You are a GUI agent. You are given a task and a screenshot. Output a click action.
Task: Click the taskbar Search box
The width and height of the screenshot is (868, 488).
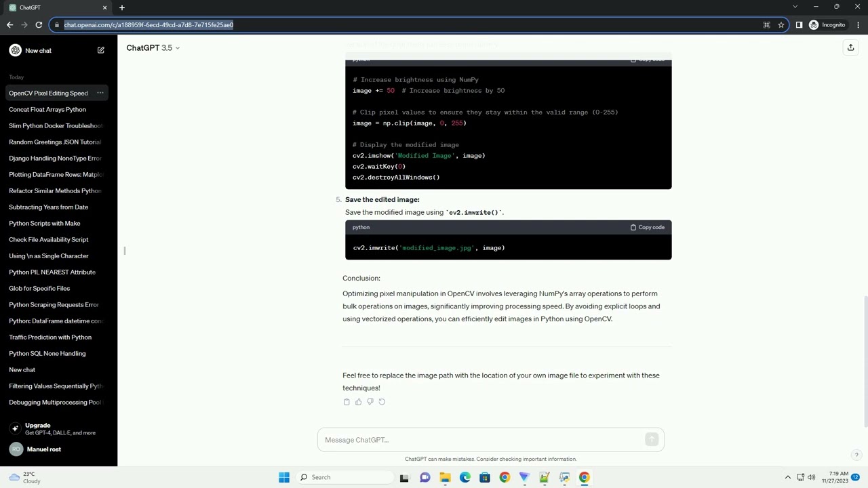(343, 477)
